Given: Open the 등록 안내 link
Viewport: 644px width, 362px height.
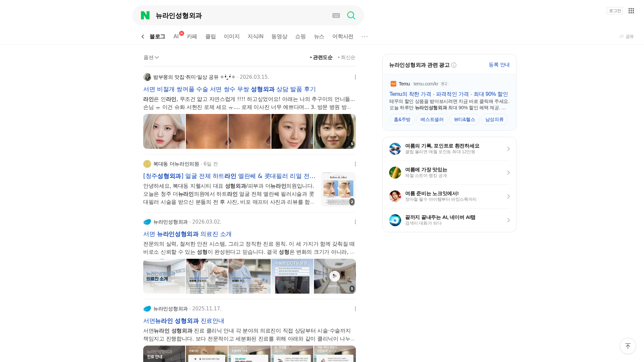Looking at the screenshot, I should click(499, 65).
